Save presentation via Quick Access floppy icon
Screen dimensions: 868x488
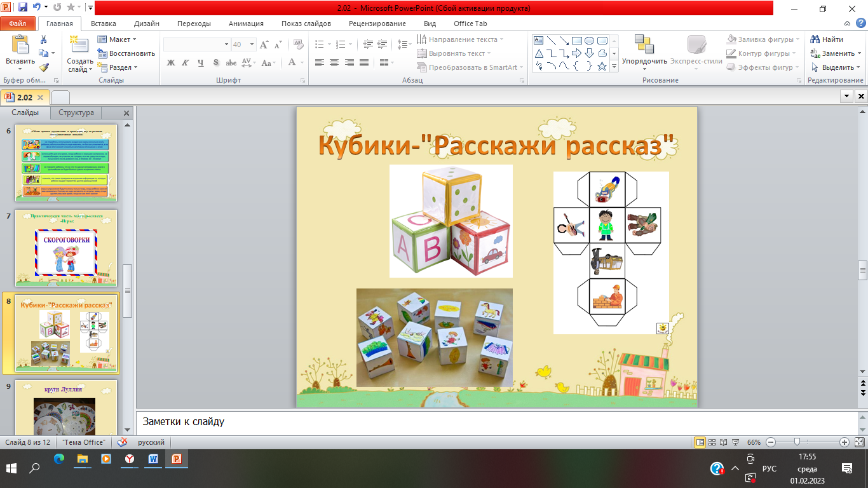(x=23, y=8)
